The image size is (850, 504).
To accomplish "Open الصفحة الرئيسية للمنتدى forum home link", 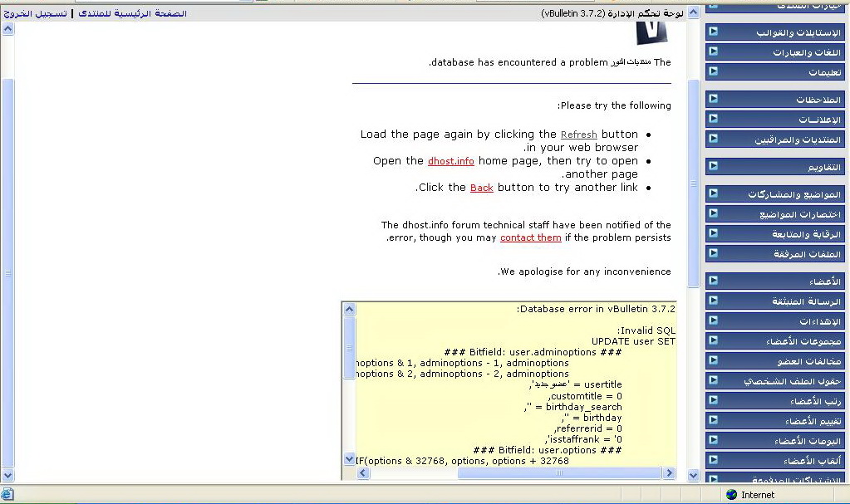I will point(132,14).
